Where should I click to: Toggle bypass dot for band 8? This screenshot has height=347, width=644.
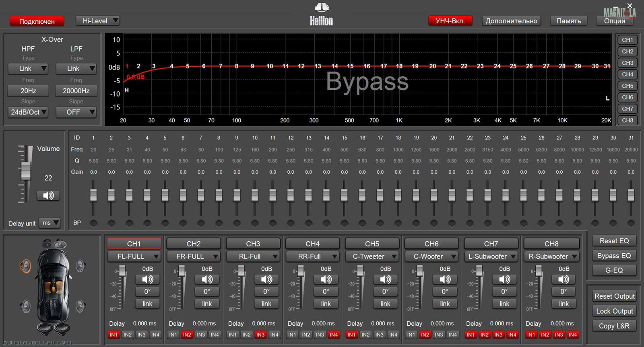click(x=219, y=223)
